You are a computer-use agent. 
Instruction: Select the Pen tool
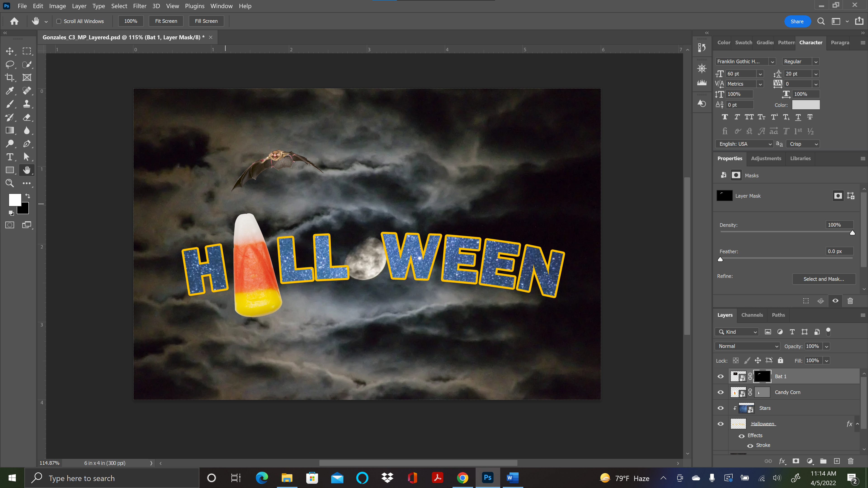click(27, 144)
